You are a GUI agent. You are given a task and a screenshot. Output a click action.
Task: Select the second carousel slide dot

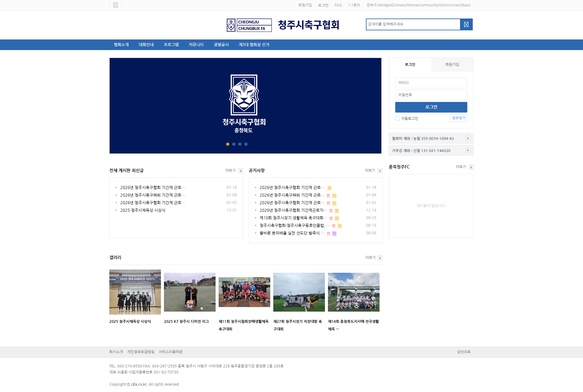[234, 144]
